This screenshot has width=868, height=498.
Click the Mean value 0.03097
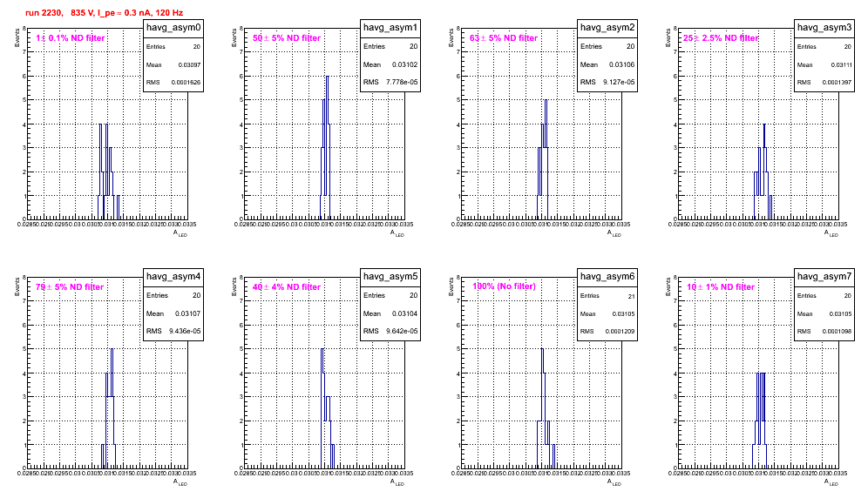tap(189, 64)
